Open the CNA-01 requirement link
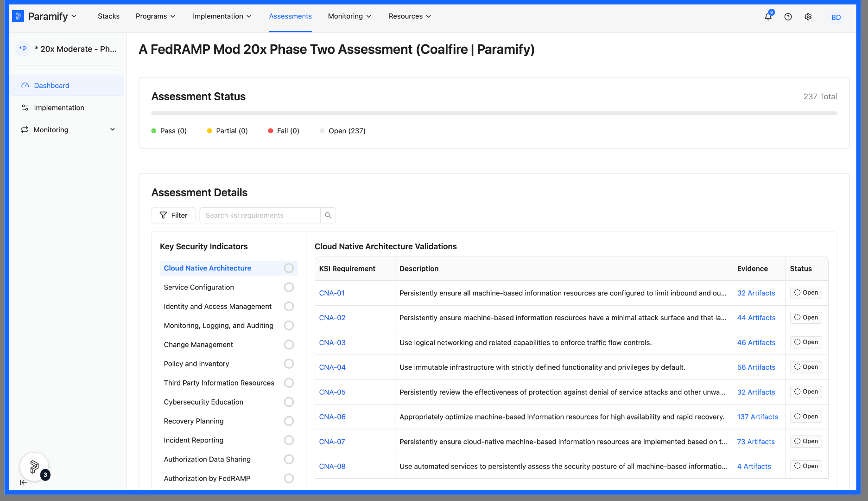 point(332,293)
